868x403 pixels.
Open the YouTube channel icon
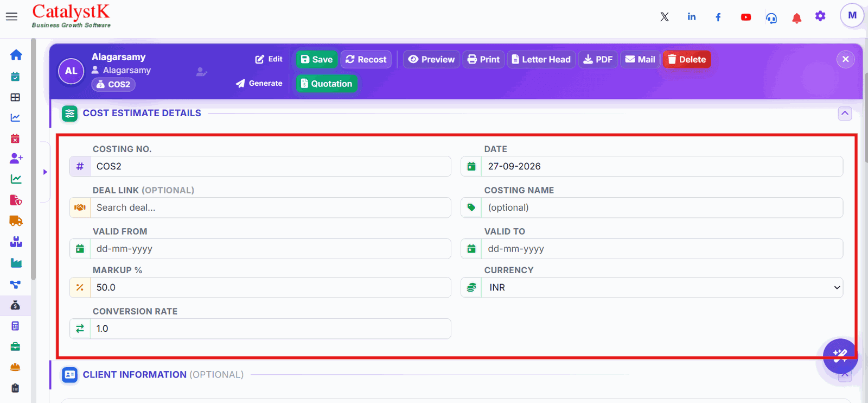tap(746, 17)
